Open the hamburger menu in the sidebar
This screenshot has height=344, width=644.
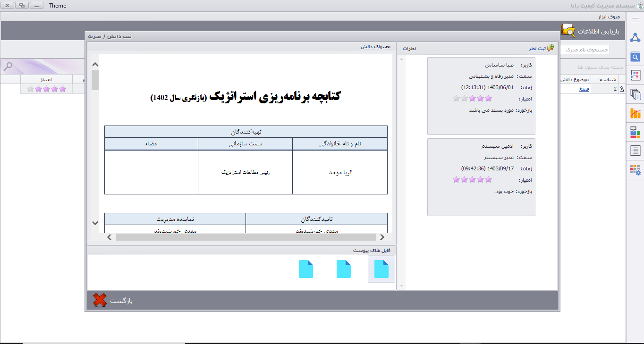pyautogui.click(x=635, y=20)
